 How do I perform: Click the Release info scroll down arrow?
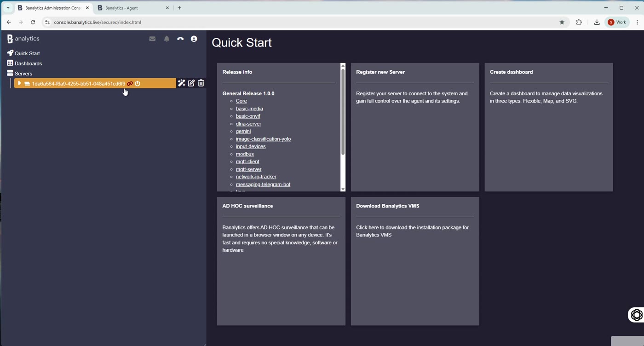(x=343, y=189)
